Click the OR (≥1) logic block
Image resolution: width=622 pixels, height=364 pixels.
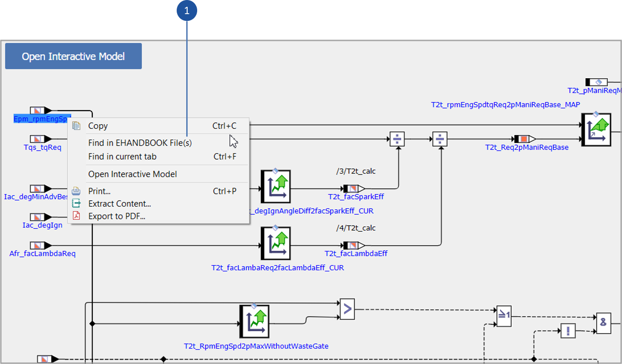tap(504, 316)
